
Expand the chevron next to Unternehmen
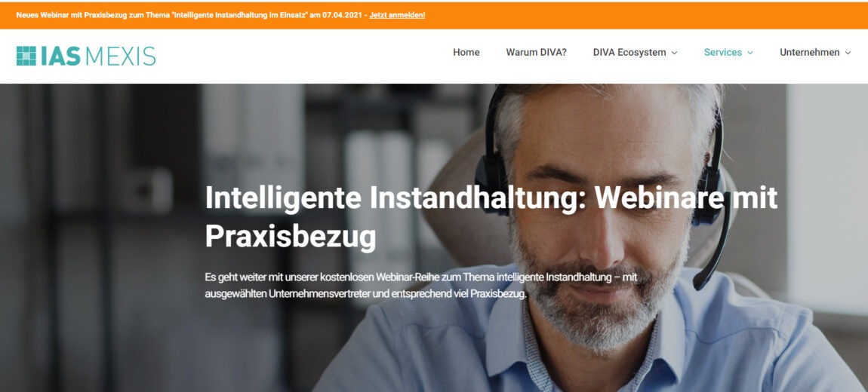[848, 53]
